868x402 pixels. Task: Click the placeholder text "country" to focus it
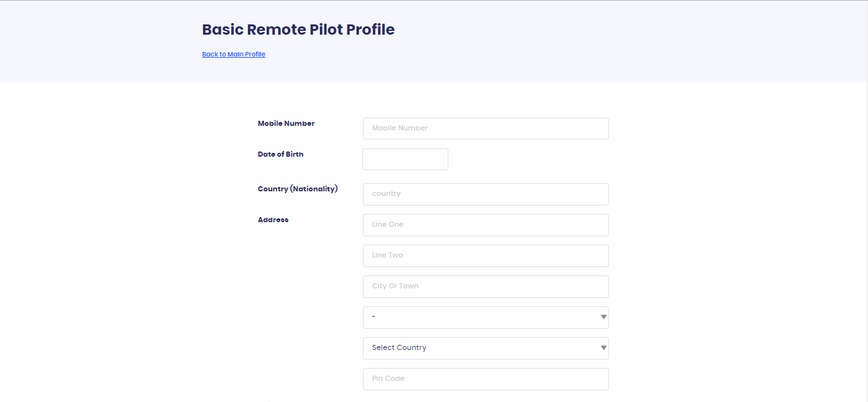(387, 193)
